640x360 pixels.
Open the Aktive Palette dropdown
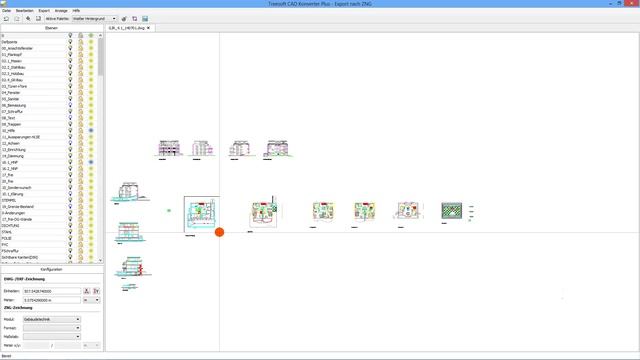point(94,19)
